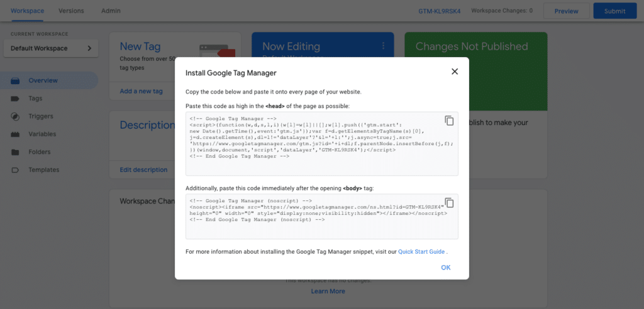This screenshot has width=644, height=309.
Task: Click the Install Google Tag Manager title
Action: click(x=231, y=73)
